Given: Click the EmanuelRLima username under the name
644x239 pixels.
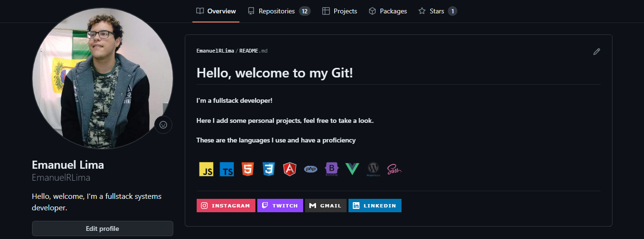Looking at the screenshot, I should 61,178.
